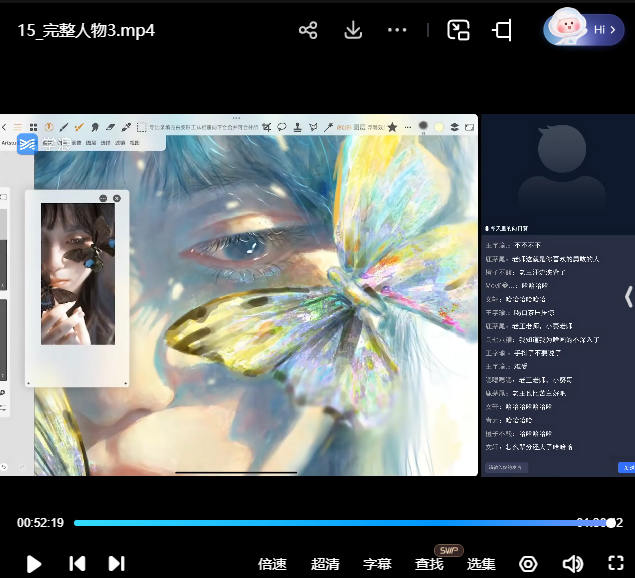
Task: Play the video
Action: click(x=33, y=563)
